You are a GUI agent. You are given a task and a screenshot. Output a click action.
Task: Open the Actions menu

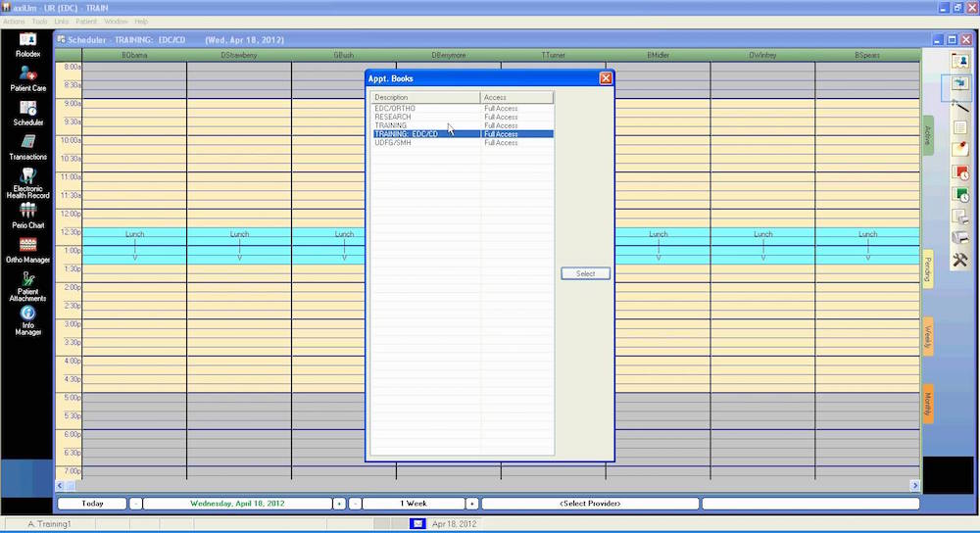coord(14,22)
